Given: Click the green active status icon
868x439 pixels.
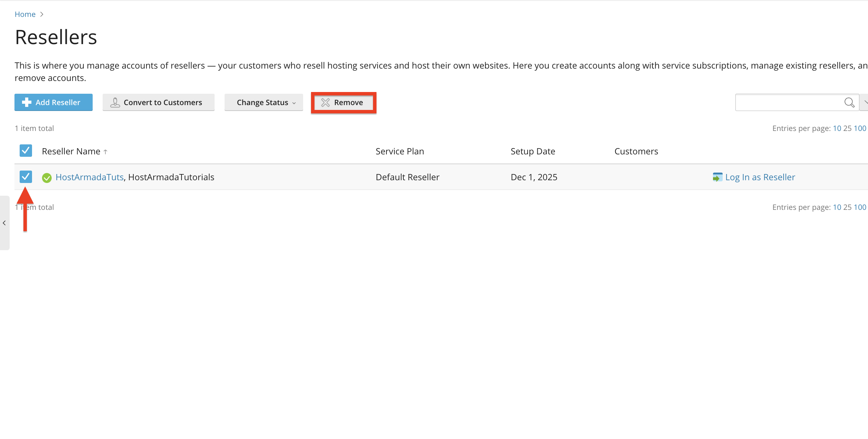Looking at the screenshot, I should [47, 177].
